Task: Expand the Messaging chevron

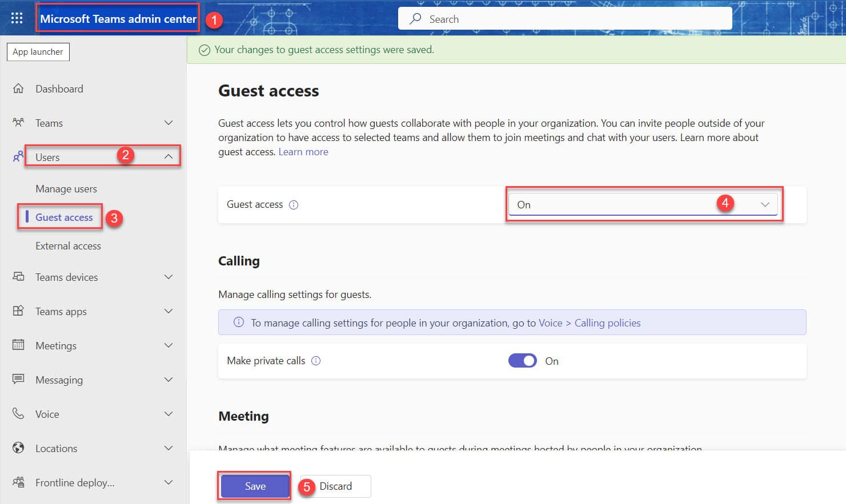Action: point(169,380)
